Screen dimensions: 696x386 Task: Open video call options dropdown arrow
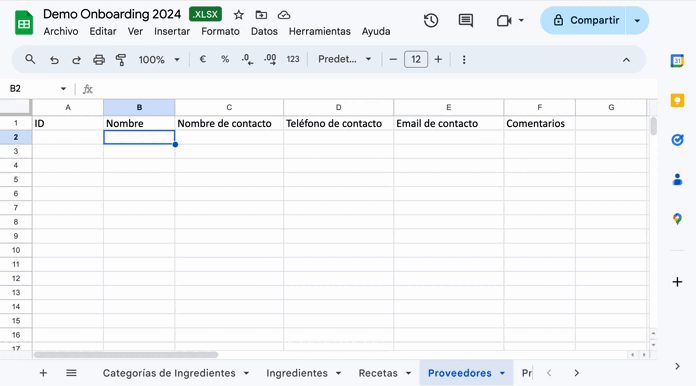click(x=521, y=20)
